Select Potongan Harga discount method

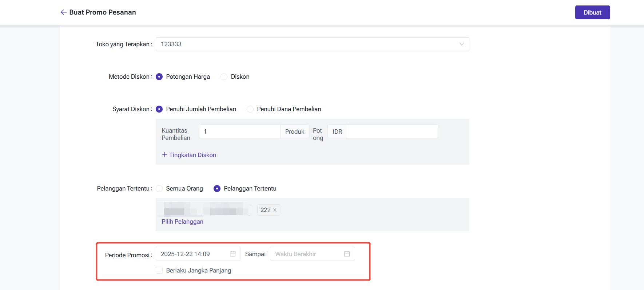click(159, 77)
